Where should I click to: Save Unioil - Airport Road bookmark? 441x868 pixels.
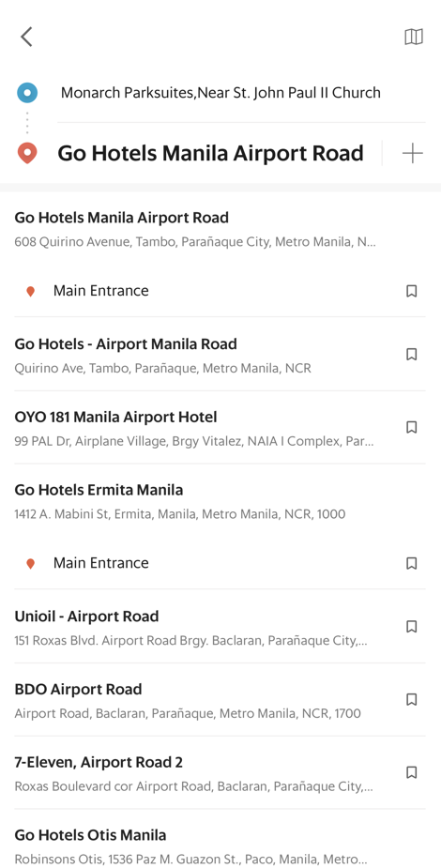pyautogui.click(x=411, y=627)
